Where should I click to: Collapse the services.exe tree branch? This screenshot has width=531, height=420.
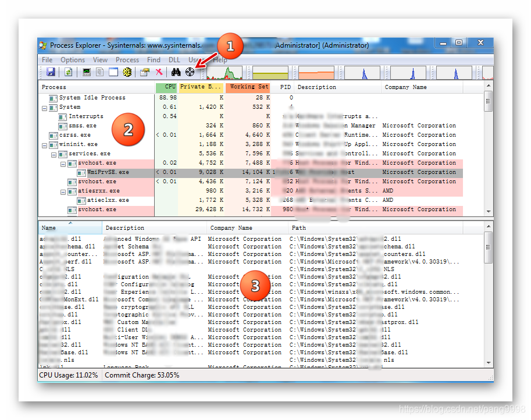pyautogui.click(x=54, y=154)
